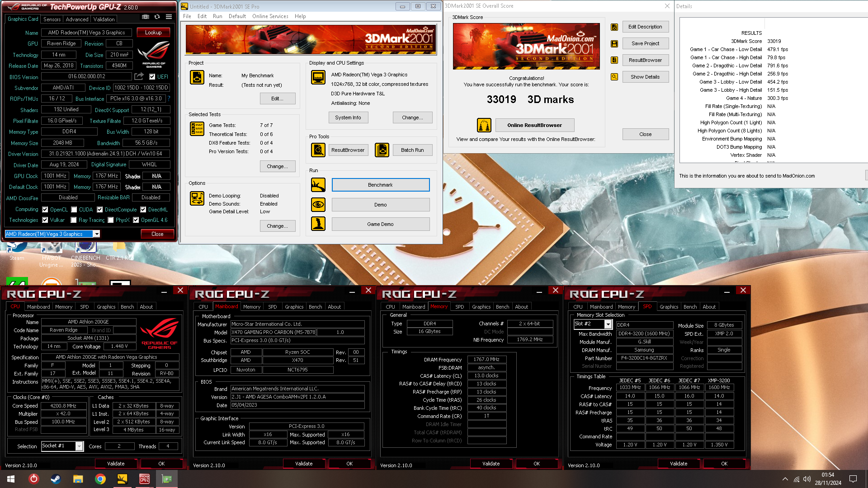Click the Edit Description icon in score window
The height and width of the screenshot is (488, 868).
(614, 27)
